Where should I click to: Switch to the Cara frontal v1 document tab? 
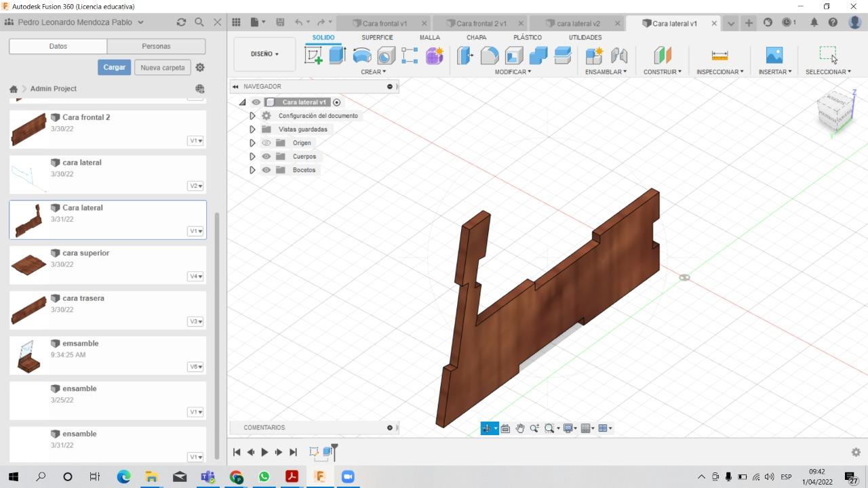click(x=384, y=23)
